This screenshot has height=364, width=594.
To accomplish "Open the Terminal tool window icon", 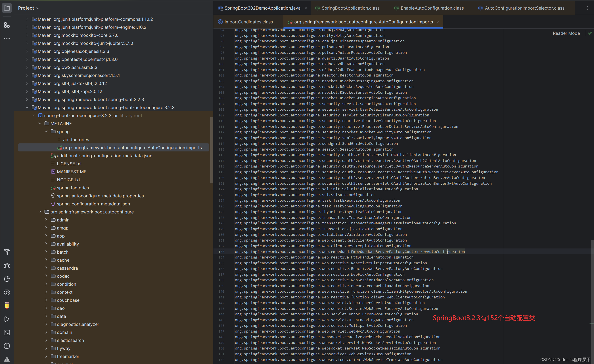I will pos(7,333).
